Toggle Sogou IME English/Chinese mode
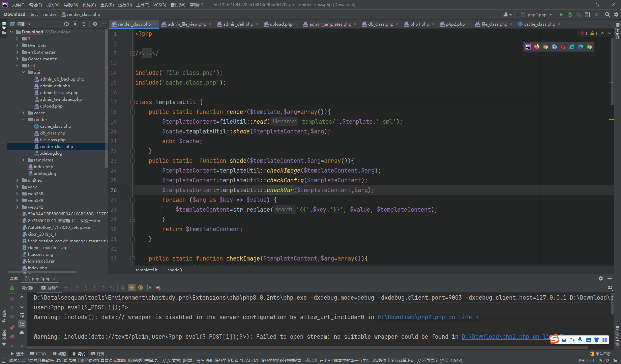Viewport: 621px width, 364px height. (564, 340)
